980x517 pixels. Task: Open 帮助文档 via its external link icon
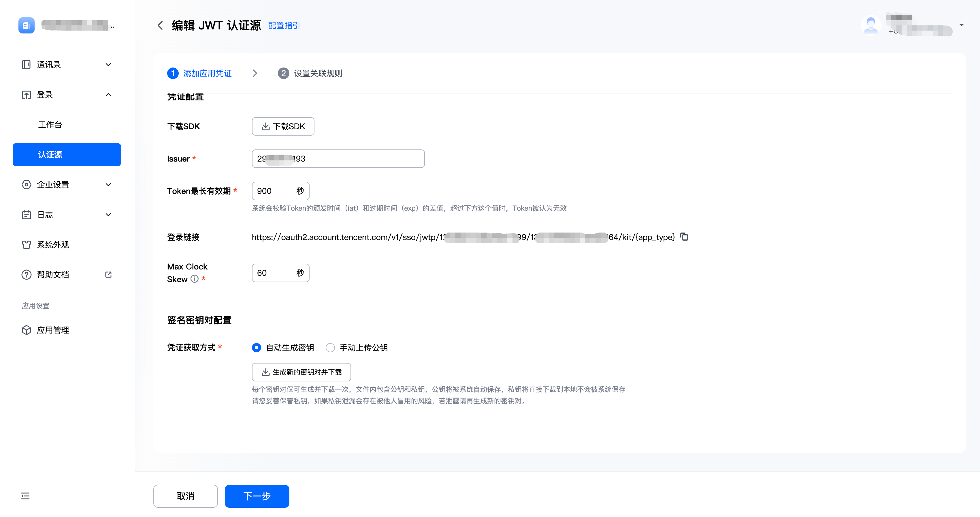pyautogui.click(x=108, y=274)
